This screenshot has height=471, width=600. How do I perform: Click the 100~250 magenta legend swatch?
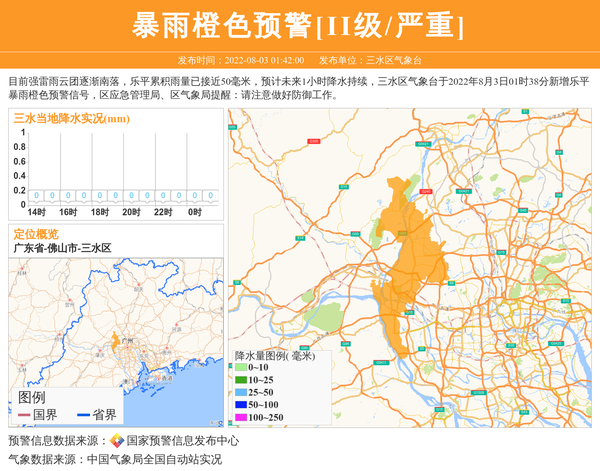pos(240,417)
